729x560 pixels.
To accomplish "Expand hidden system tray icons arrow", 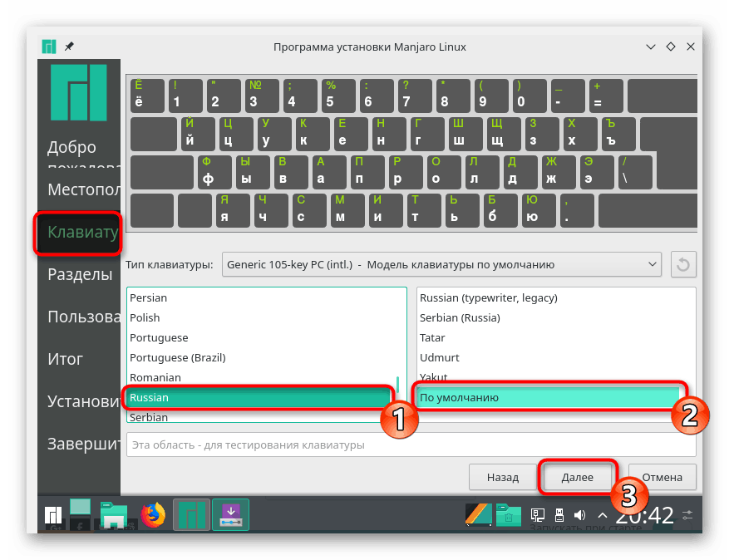I will [x=603, y=515].
